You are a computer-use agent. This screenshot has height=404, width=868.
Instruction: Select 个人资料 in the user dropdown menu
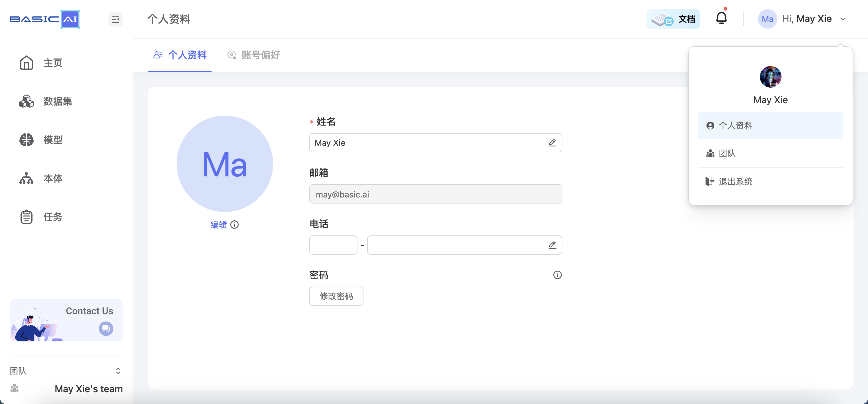coord(770,126)
